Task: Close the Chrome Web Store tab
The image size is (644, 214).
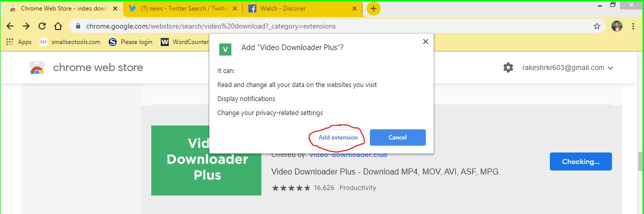Action: (x=115, y=8)
